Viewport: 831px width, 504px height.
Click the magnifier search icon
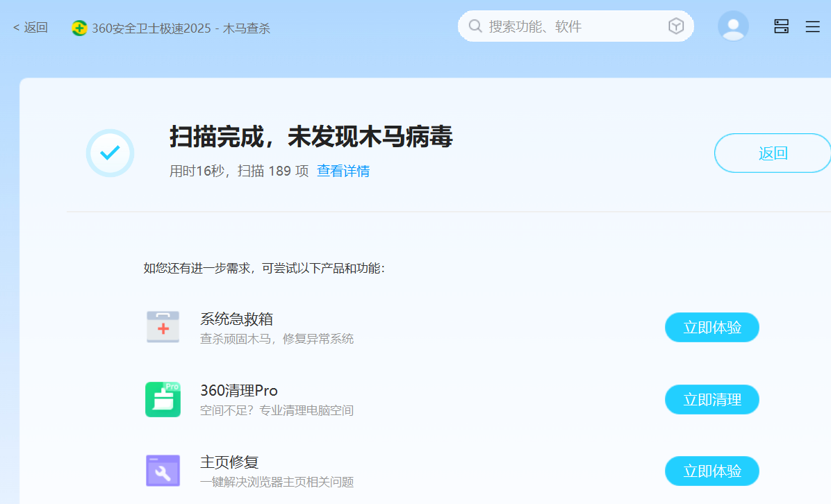click(475, 26)
